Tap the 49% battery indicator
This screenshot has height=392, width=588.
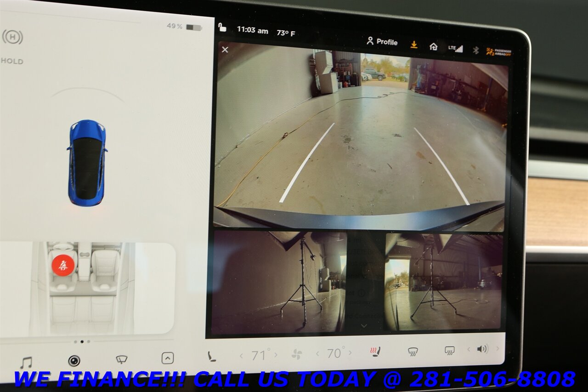[184, 27]
